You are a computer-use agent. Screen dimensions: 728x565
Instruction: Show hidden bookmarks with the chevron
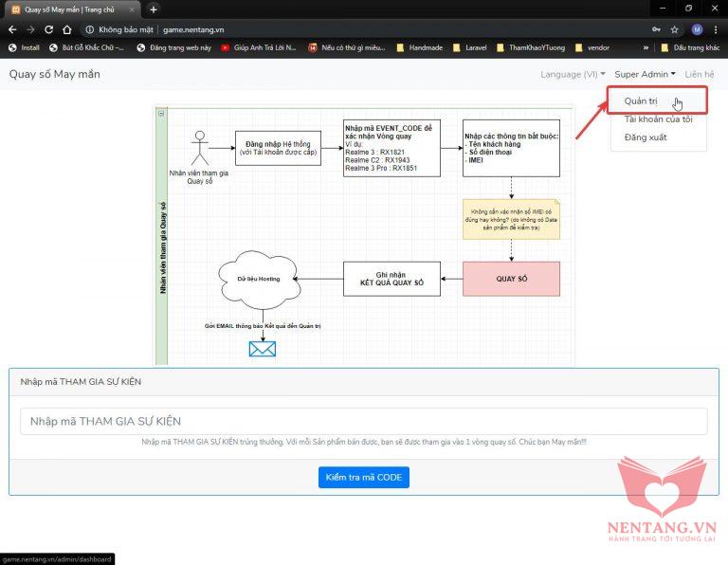click(646, 47)
